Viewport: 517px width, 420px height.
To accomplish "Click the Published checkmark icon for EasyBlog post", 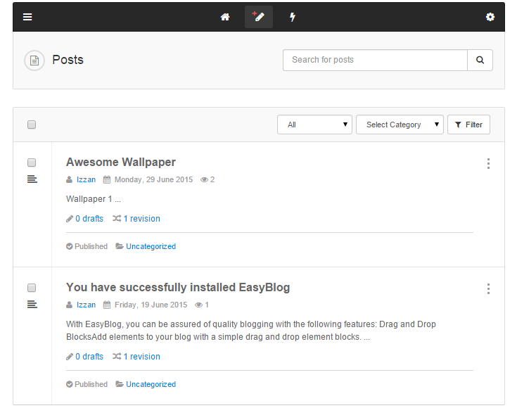I will [x=69, y=384].
